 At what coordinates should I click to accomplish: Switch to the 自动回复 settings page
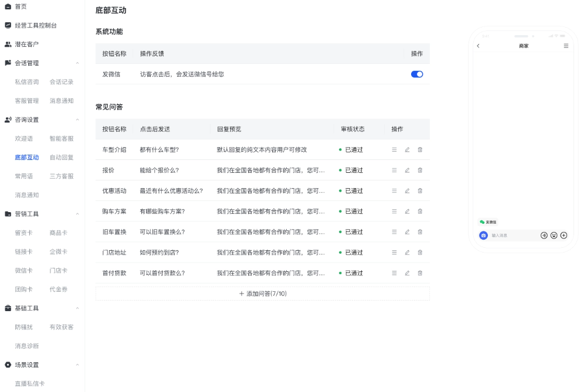coord(62,157)
